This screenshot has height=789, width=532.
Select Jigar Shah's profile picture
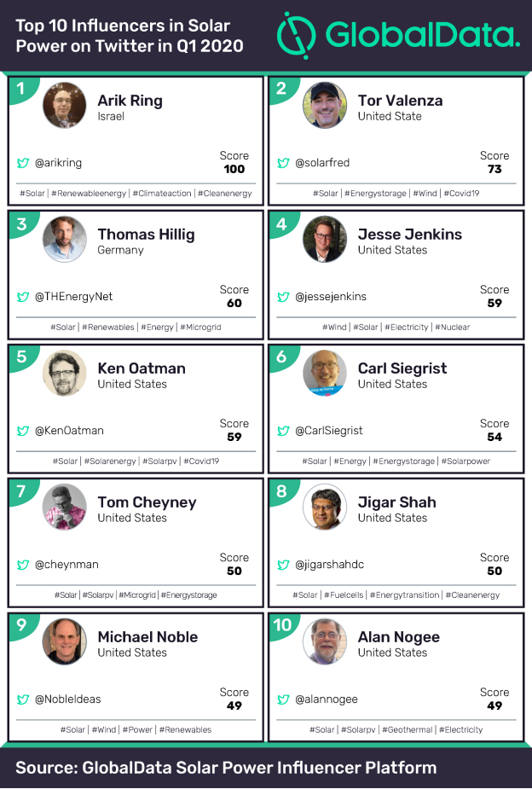coord(325,508)
